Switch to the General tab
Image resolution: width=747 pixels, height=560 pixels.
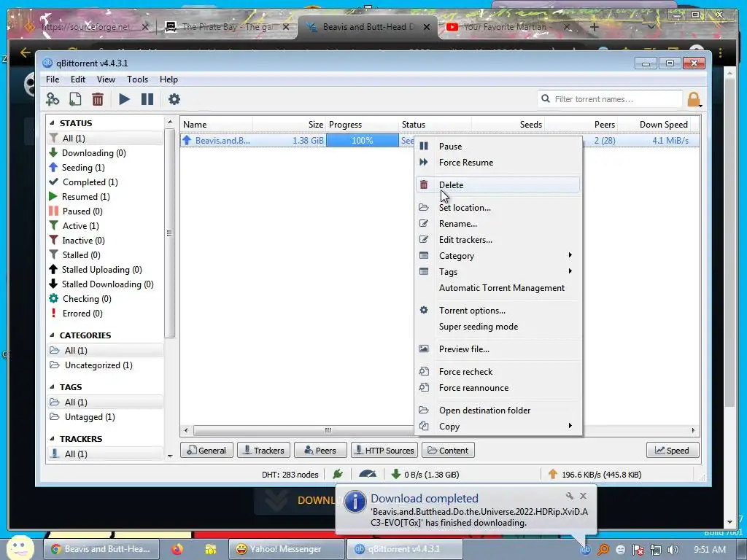[206, 451]
